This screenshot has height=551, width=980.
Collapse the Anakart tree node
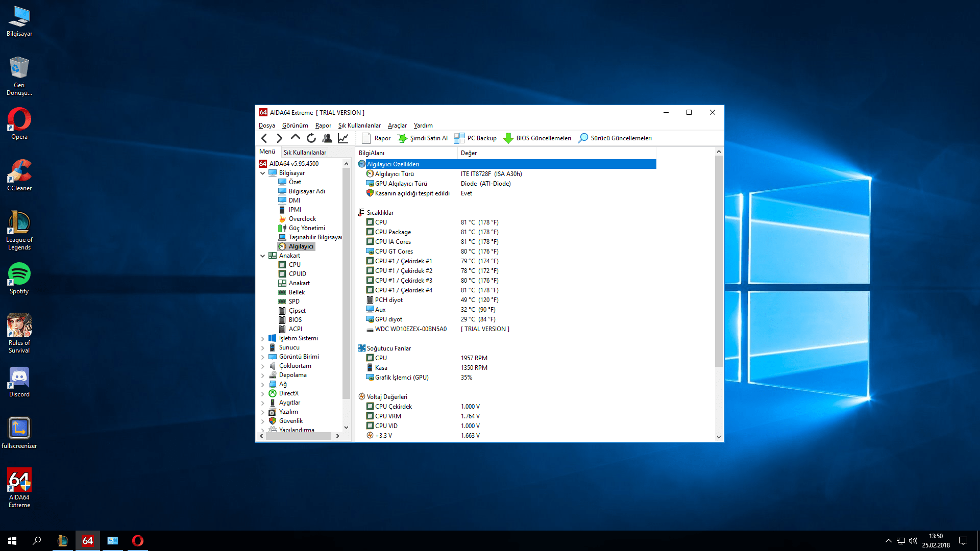click(263, 256)
